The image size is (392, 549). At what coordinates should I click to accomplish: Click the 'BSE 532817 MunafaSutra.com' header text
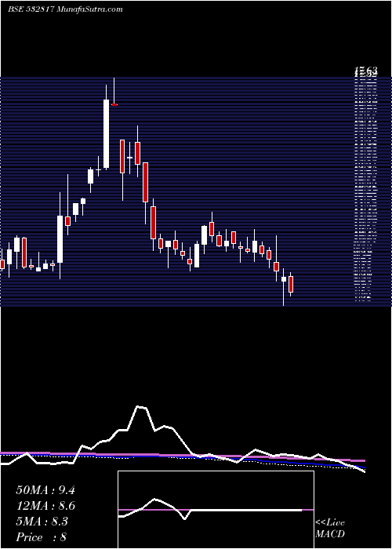point(65,9)
